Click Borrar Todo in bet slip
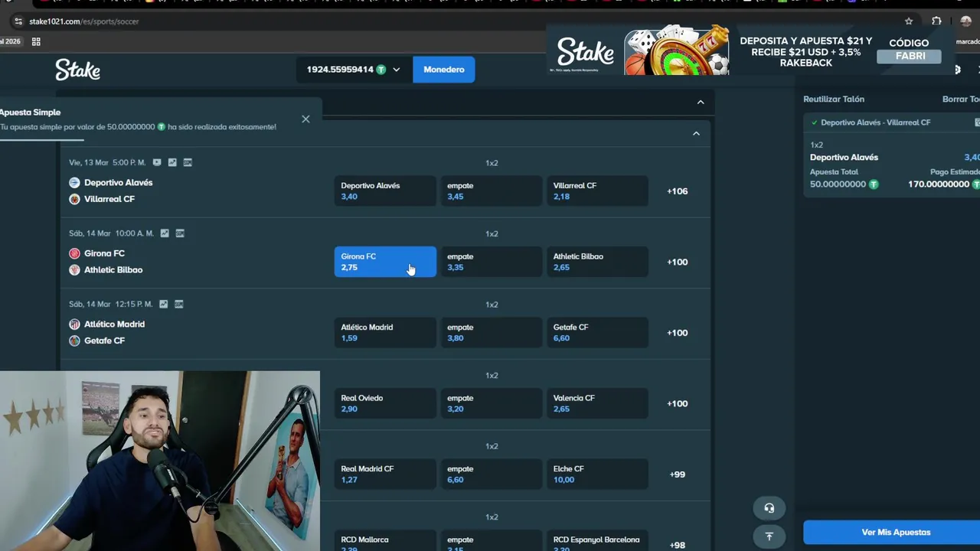The image size is (980, 551). (961, 99)
